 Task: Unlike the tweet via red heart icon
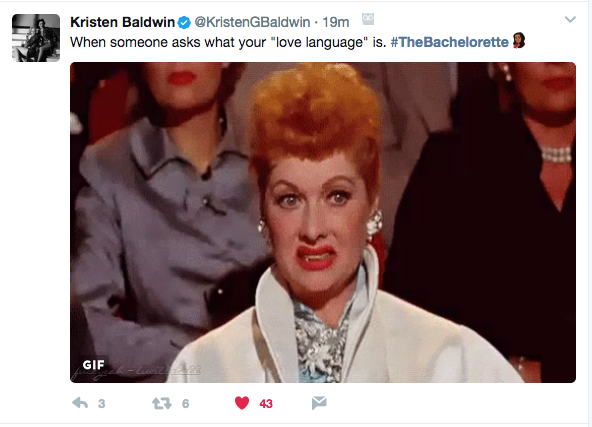[x=242, y=403]
